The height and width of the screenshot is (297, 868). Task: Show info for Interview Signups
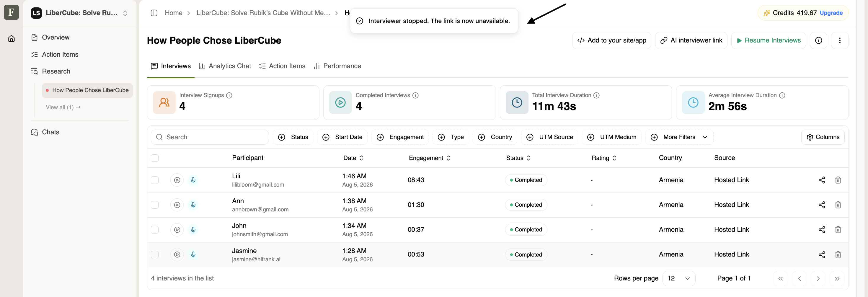click(229, 95)
